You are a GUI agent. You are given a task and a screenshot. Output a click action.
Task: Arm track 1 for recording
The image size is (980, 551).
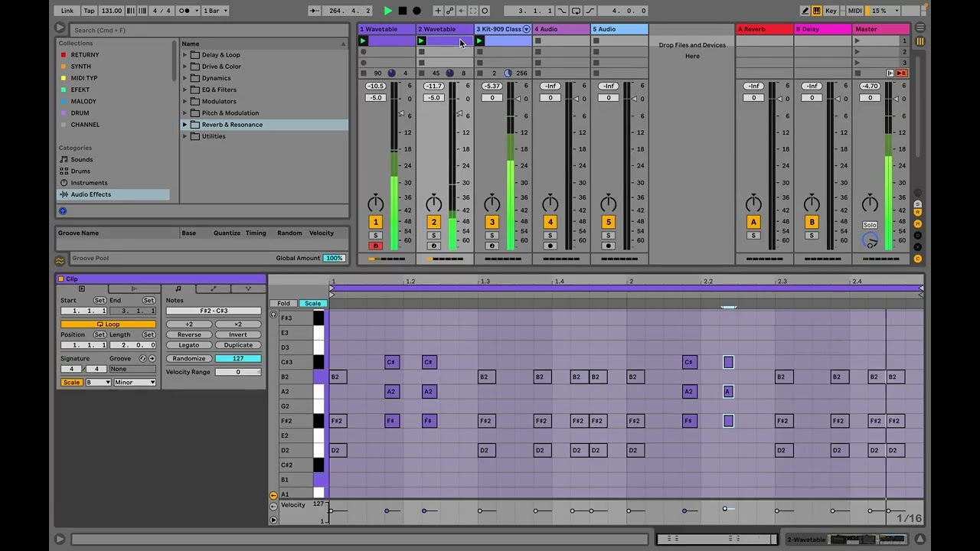375,246
